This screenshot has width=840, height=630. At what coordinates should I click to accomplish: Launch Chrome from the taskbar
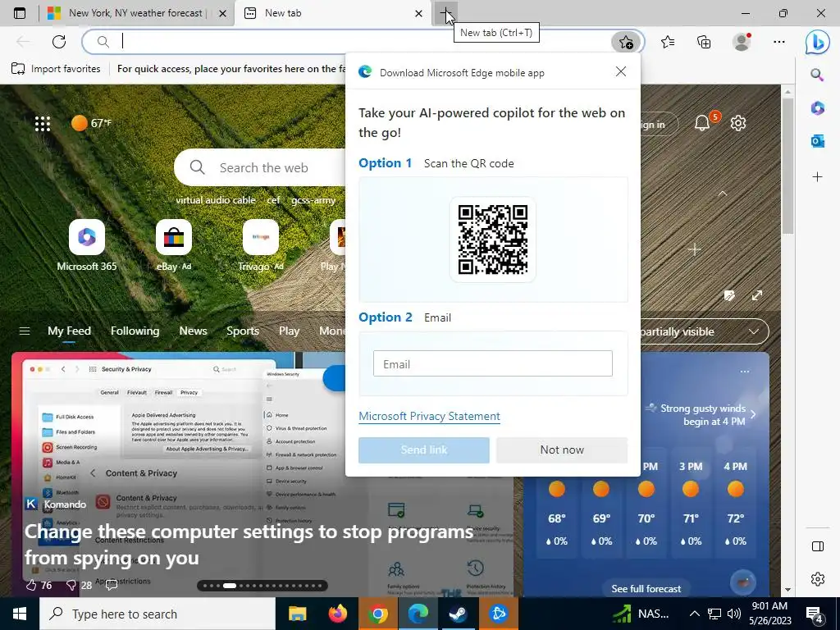point(377,614)
